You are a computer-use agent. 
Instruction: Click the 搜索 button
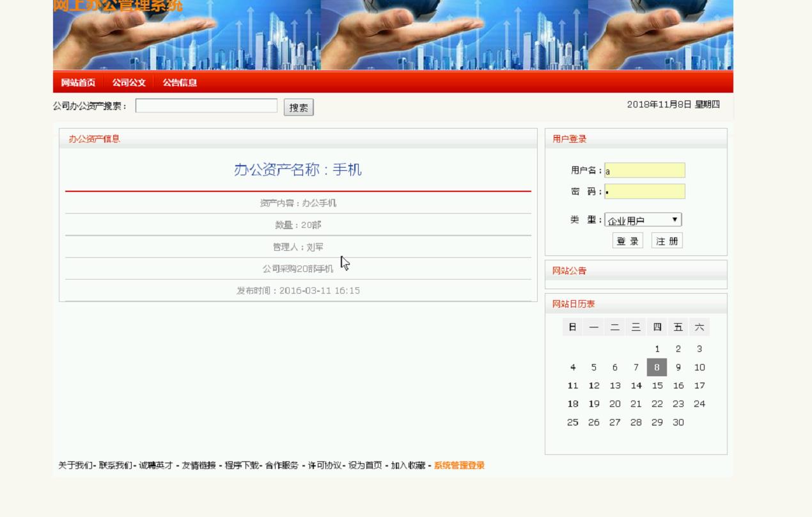tap(299, 107)
